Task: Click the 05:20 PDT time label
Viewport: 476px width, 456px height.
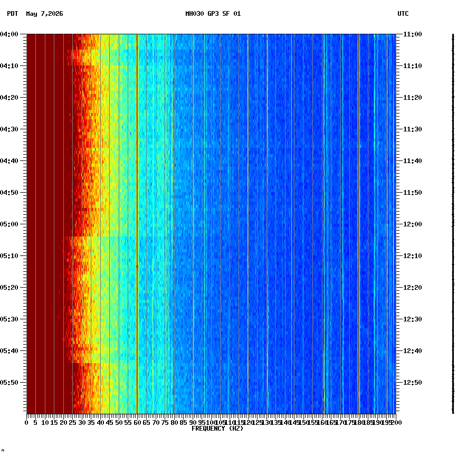Action: pos(9,287)
